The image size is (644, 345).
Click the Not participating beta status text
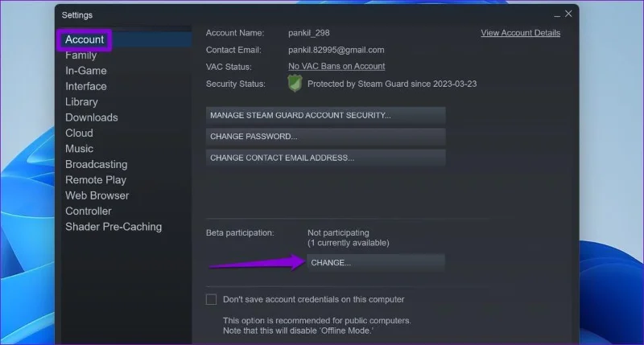click(338, 232)
